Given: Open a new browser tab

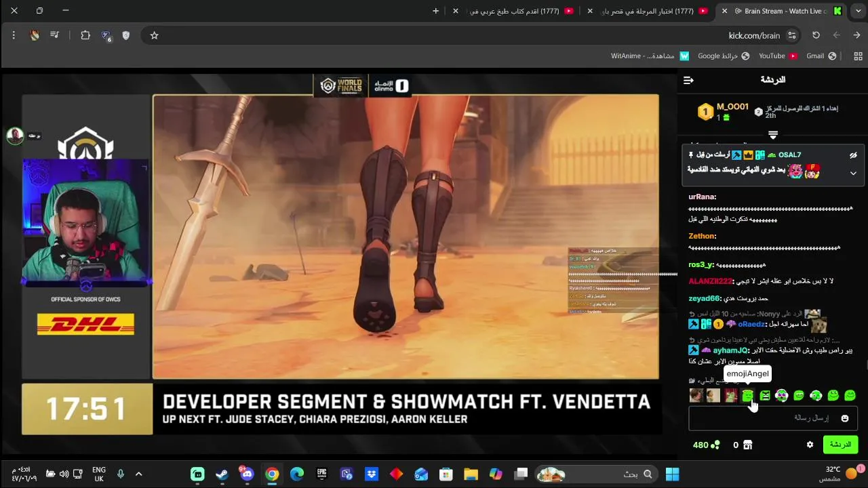Looking at the screenshot, I should pyautogui.click(x=435, y=11).
